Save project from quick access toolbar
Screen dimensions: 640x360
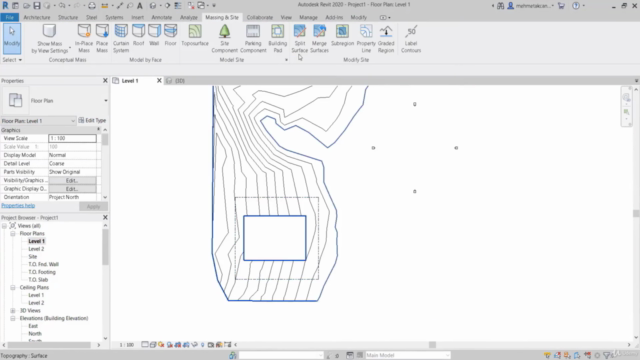pyautogui.click(x=37, y=6)
